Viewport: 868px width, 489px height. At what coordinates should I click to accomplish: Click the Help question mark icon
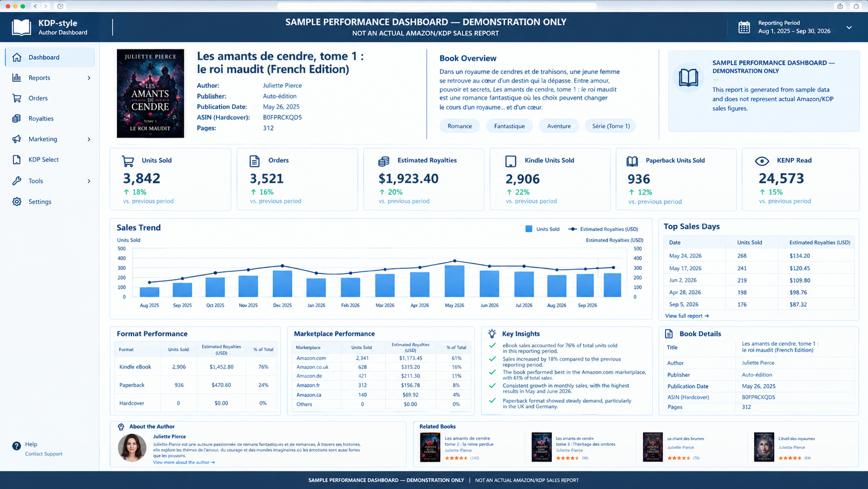coord(17,446)
